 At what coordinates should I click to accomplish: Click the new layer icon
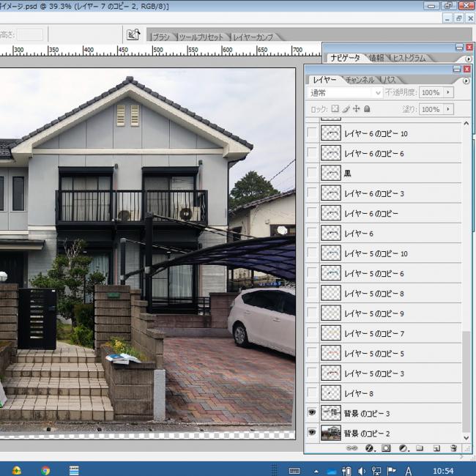pos(436,447)
